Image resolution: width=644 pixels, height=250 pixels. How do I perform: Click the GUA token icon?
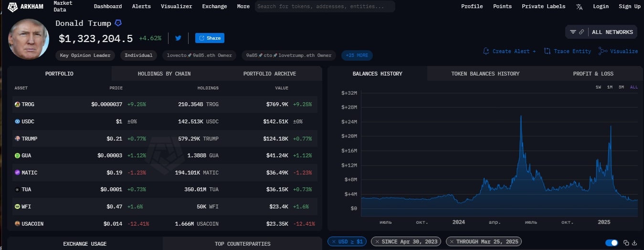tap(17, 155)
